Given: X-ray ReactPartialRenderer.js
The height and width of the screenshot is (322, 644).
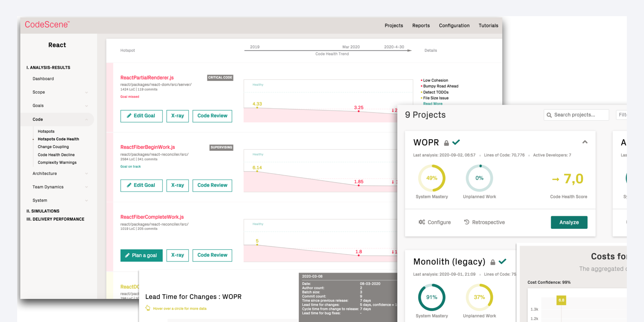Looking at the screenshot, I should (177, 116).
